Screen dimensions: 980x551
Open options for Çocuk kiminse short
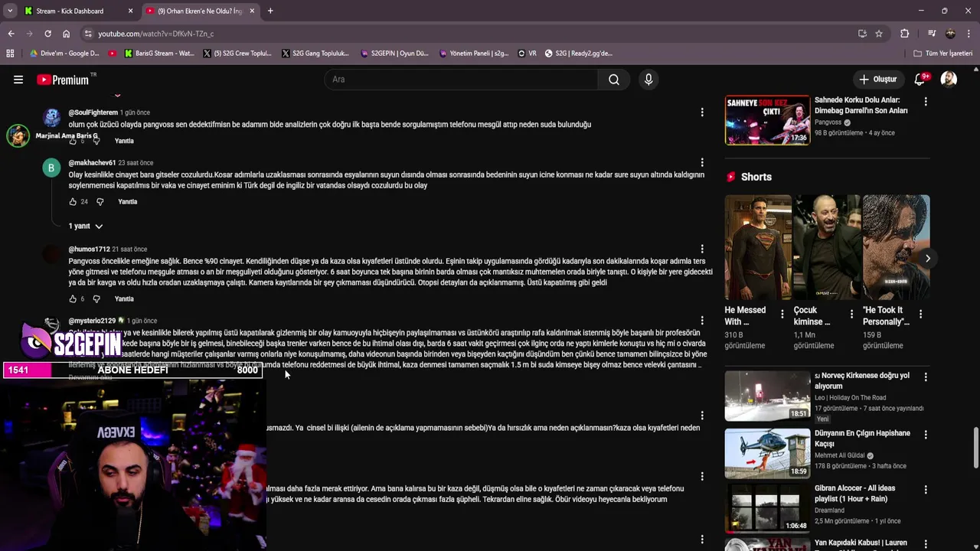[851, 315]
